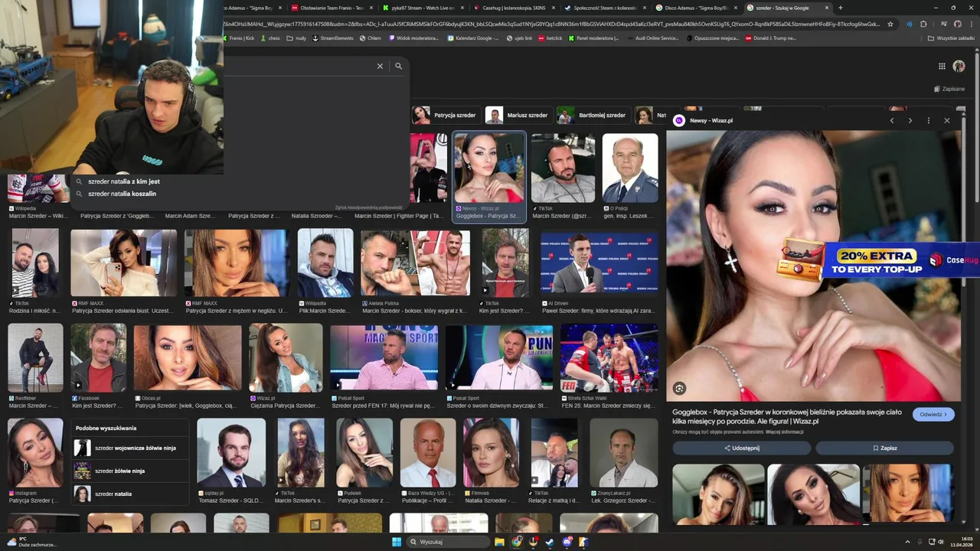Go to previous image in preview panel
Screen dimensions: 980x551
point(892,121)
